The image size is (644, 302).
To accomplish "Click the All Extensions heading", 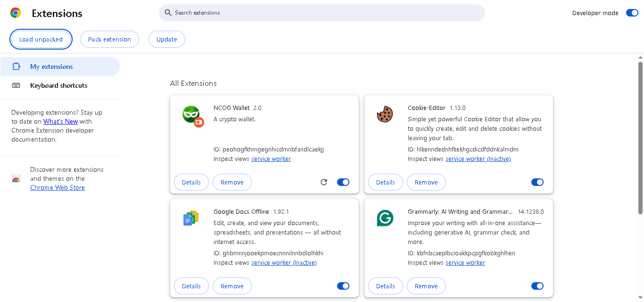I will [193, 84].
